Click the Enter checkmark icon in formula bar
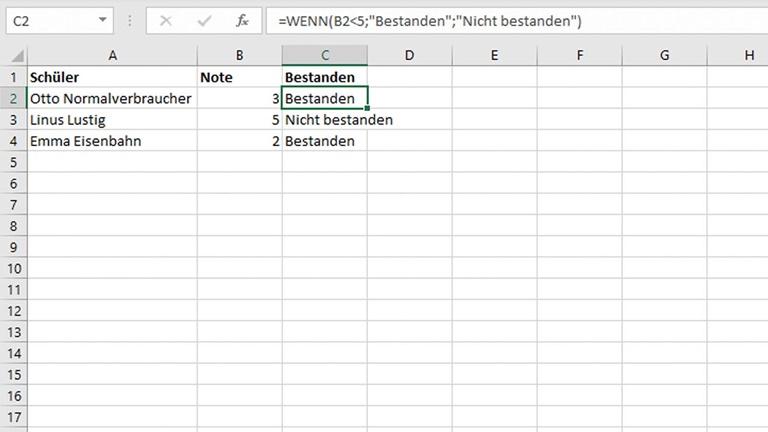The height and width of the screenshot is (432, 768). pos(203,21)
